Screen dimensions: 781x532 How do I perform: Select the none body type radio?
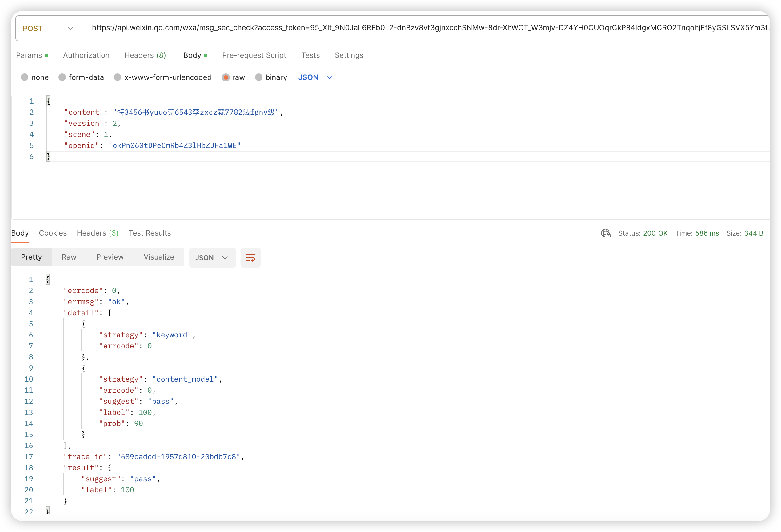25,77
